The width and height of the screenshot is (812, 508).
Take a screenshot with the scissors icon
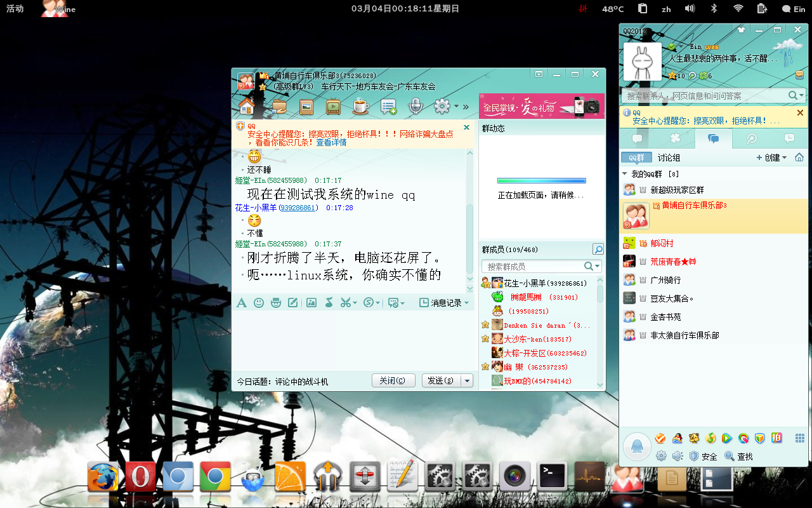pos(345,303)
